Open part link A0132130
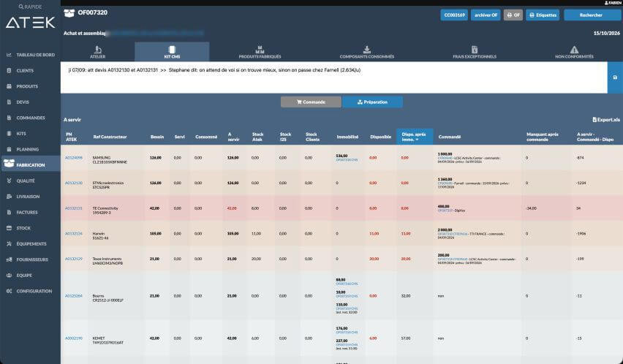Screen dimensions: 623x364 pyautogui.click(x=74, y=183)
